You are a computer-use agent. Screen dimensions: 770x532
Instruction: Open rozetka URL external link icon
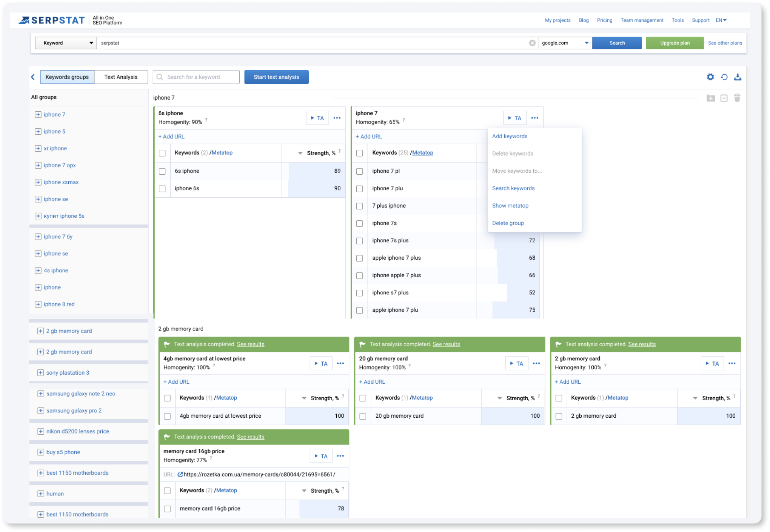tap(180, 475)
